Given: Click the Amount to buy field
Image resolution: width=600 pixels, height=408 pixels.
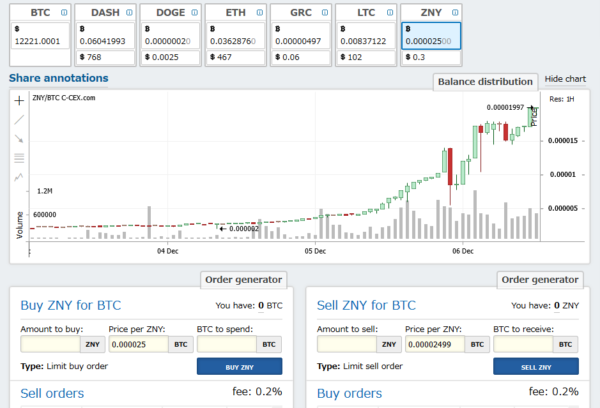Looking at the screenshot, I should (51, 344).
